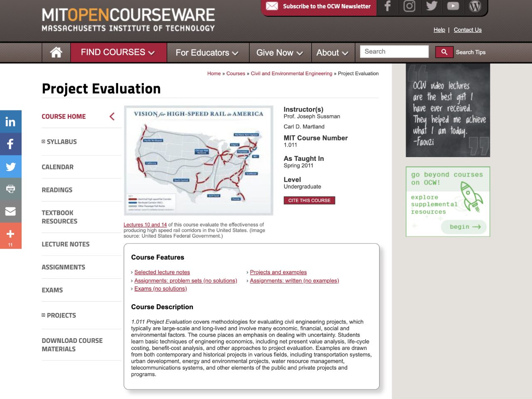Click the Project Evaluation page heading
532x399 pixels.
click(x=101, y=89)
